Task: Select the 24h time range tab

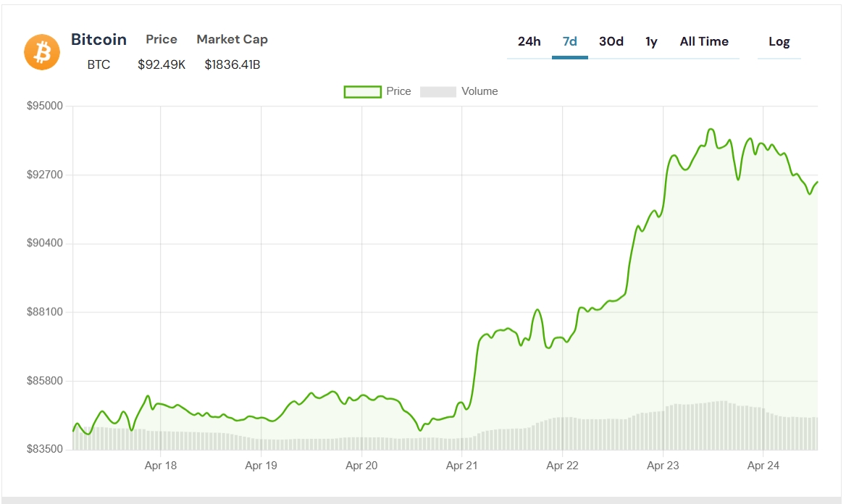Action: (x=529, y=41)
